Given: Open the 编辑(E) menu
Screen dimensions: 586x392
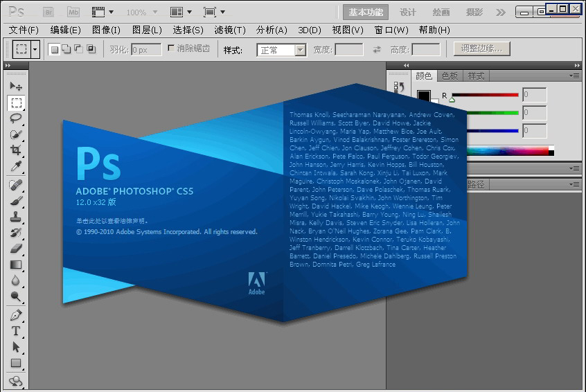Looking at the screenshot, I should [65, 30].
